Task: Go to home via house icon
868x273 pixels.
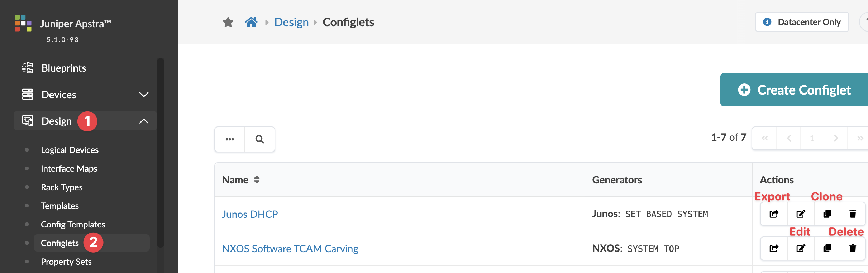Action: 251,22
